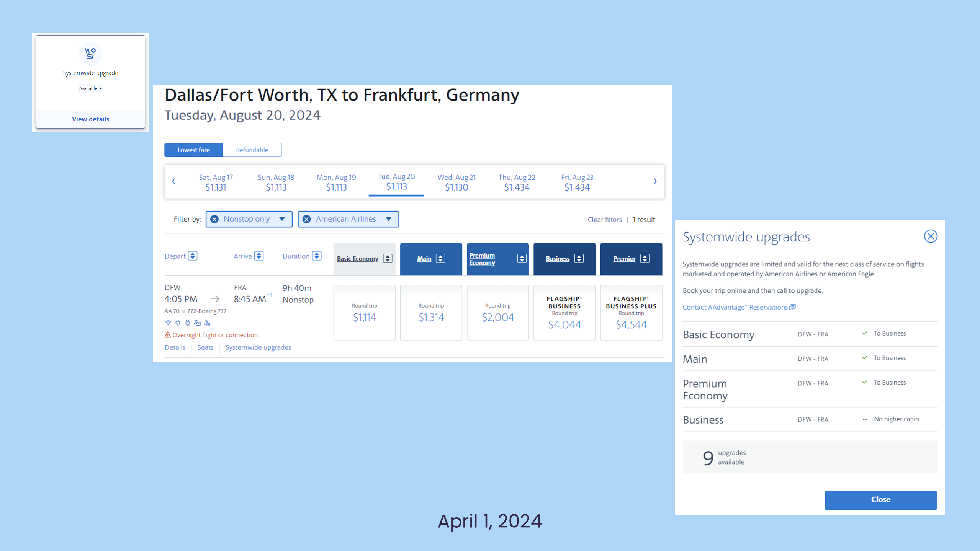Open the American Airlines dropdown arrow

tap(389, 219)
